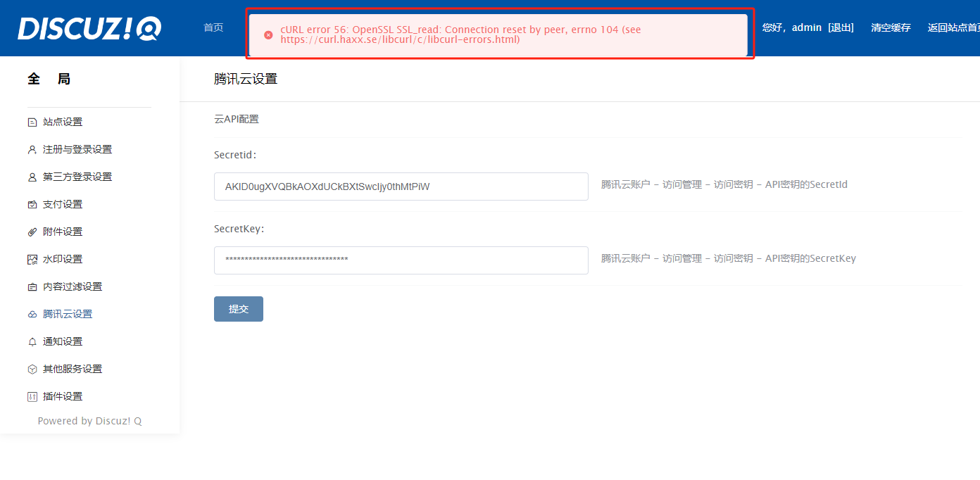Viewport: 980px width, 480px height.
Task: Open 通知设置 page
Action: (63, 341)
